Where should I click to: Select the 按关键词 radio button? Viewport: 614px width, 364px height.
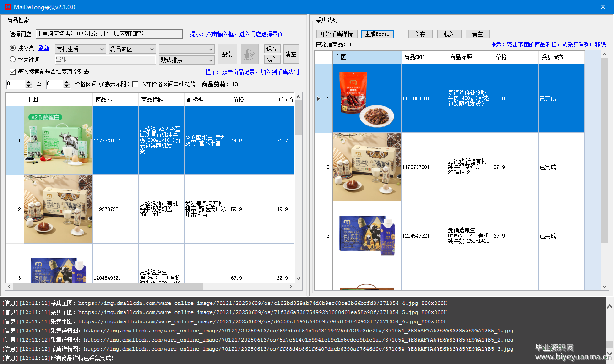coord(13,59)
